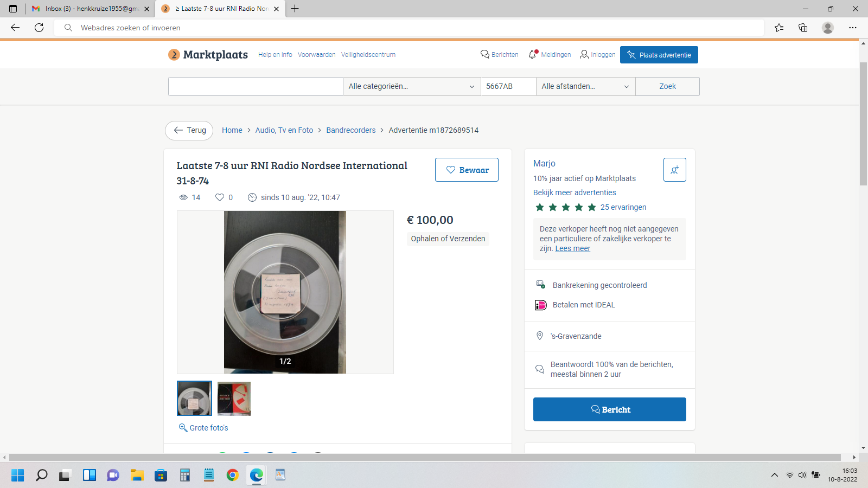Open Bandrecorders breadcrumb category

click(x=350, y=130)
